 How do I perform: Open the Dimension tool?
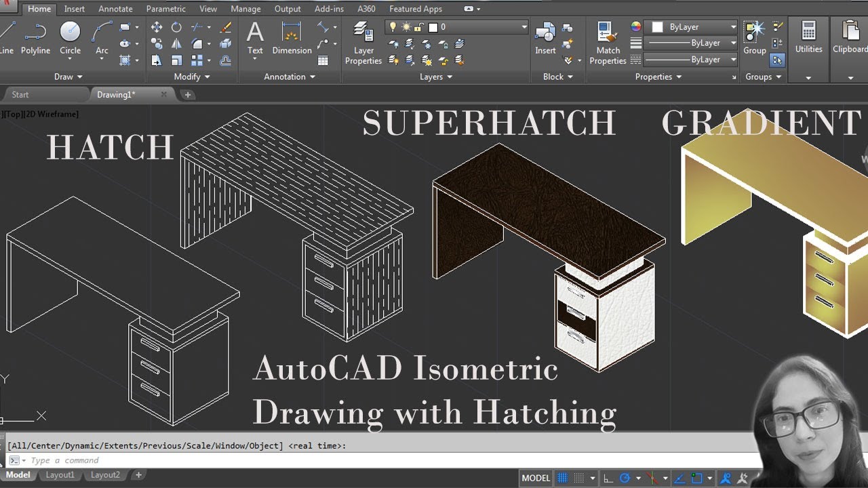coord(292,39)
